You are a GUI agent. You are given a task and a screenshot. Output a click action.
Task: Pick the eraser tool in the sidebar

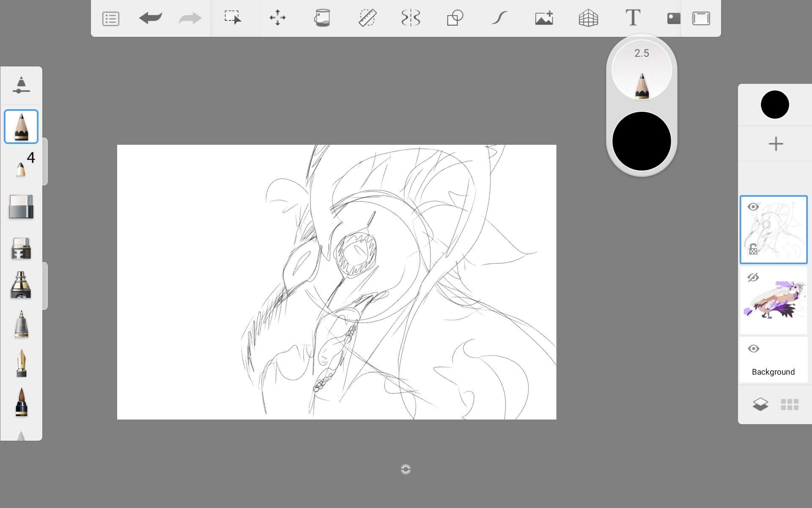point(21,207)
